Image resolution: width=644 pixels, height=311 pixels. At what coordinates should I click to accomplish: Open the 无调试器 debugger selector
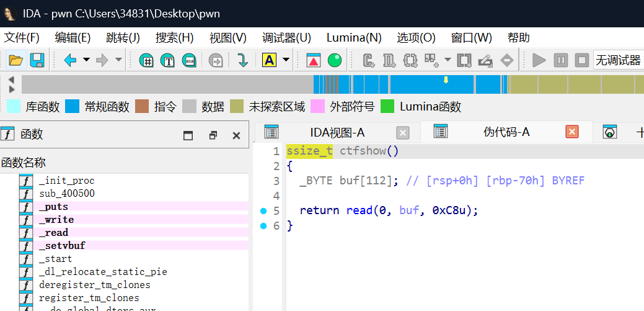click(619, 60)
